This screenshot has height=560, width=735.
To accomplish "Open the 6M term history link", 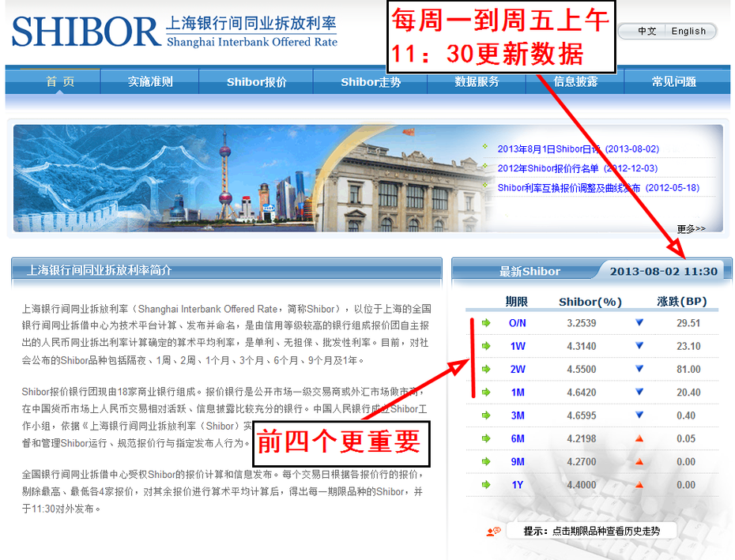I will coord(518,438).
